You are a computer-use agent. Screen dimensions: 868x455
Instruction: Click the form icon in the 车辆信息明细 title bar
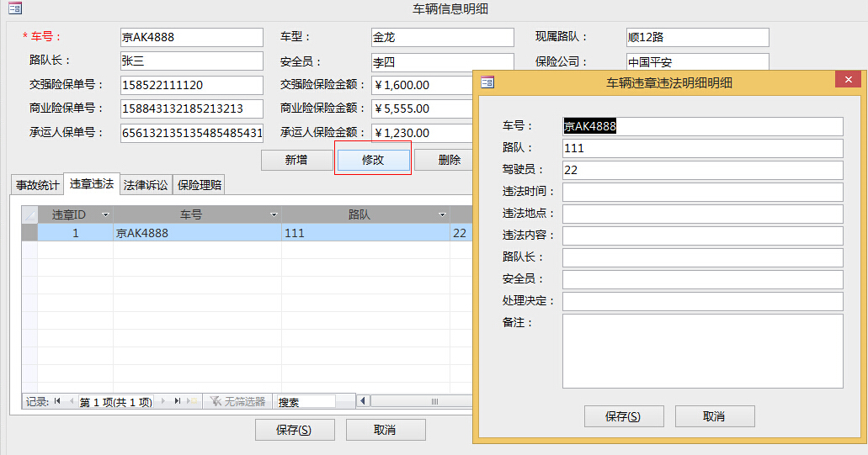(15, 8)
